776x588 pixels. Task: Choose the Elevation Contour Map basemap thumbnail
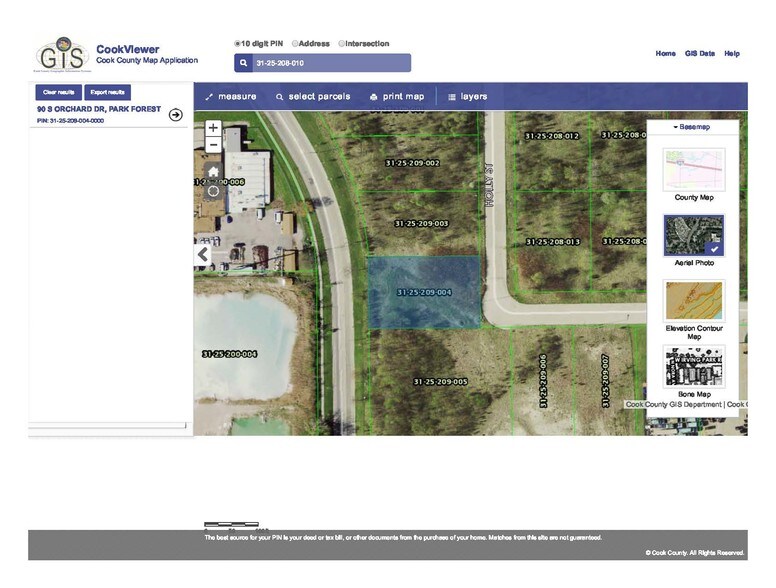click(x=694, y=300)
